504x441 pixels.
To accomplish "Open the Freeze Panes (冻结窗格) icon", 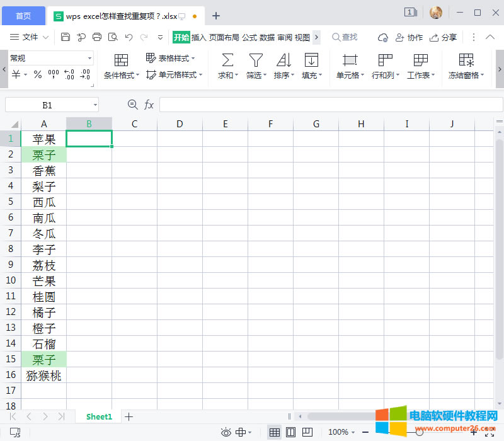I will (466, 60).
